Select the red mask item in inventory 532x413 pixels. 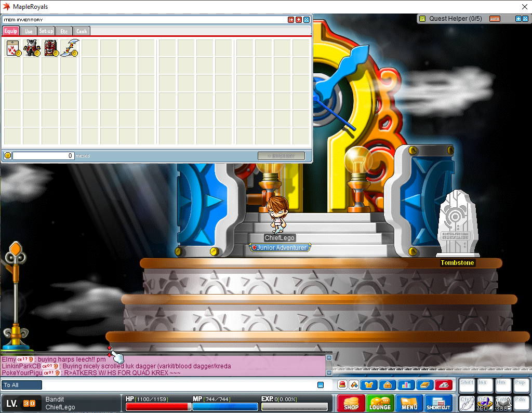pos(50,48)
